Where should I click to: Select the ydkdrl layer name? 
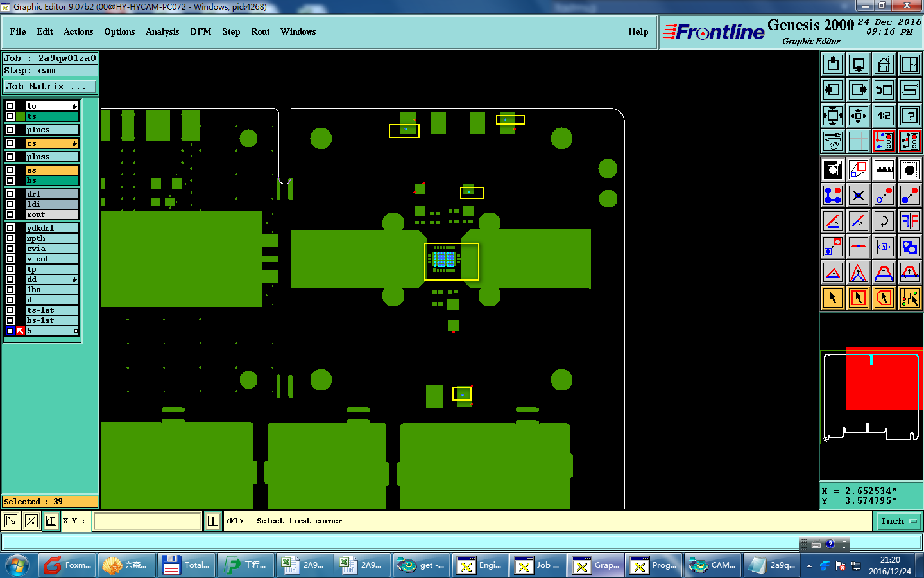52,228
